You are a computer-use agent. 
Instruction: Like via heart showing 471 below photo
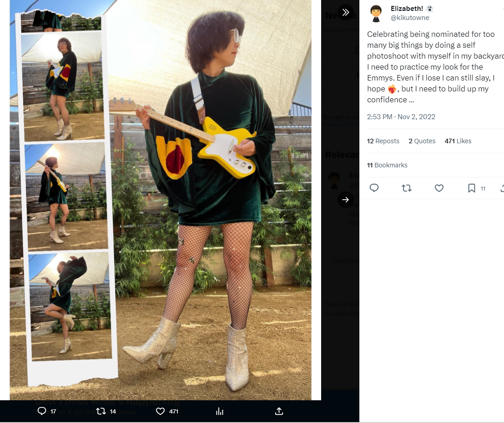(x=167, y=411)
